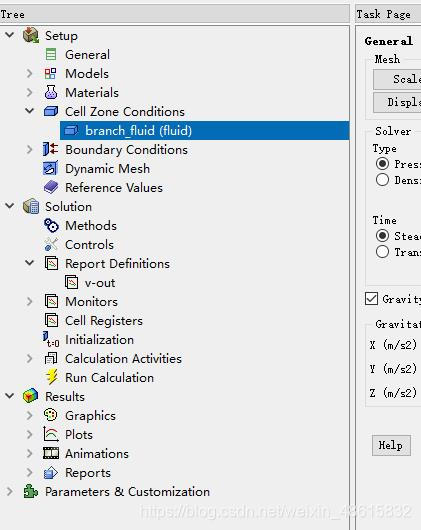
Task: Click the Materials flask icon
Action: pyautogui.click(x=51, y=92)
